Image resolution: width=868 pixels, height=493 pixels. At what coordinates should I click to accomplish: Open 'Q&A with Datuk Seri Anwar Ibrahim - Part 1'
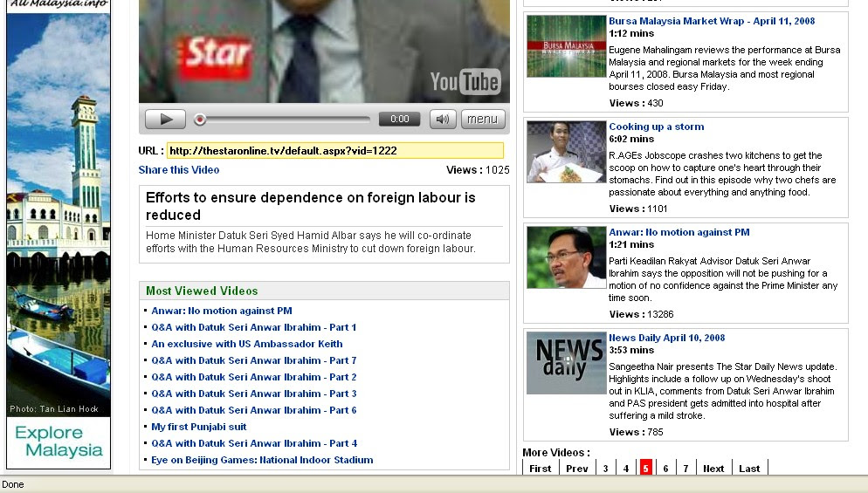coord(253,327)
